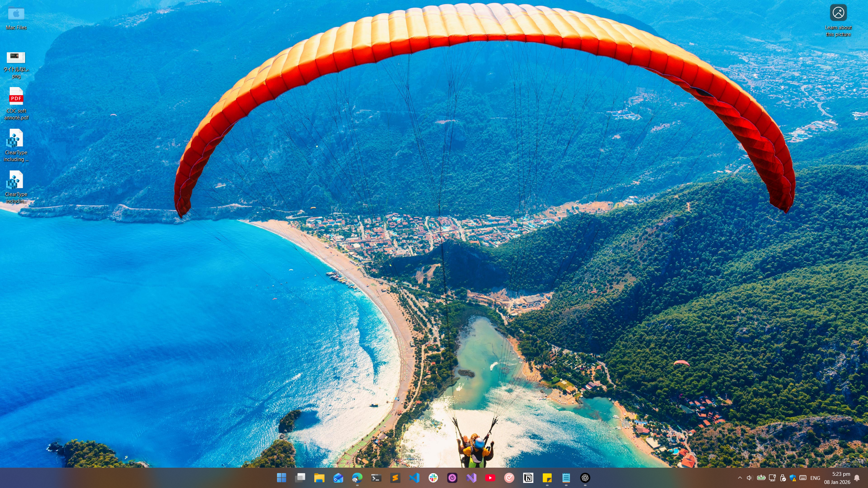Launch Notion app from taskbar
The height and width of the screenshot is (488, 868).
coord(528,478)
